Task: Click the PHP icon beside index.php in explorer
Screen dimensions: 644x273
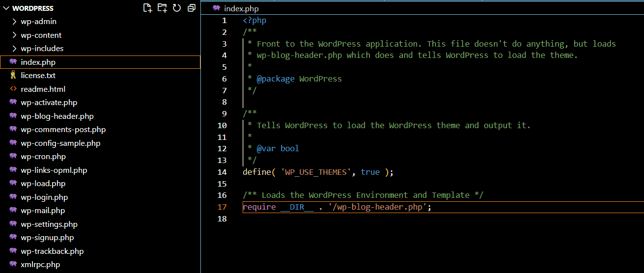Action: (x=13, y=62)
